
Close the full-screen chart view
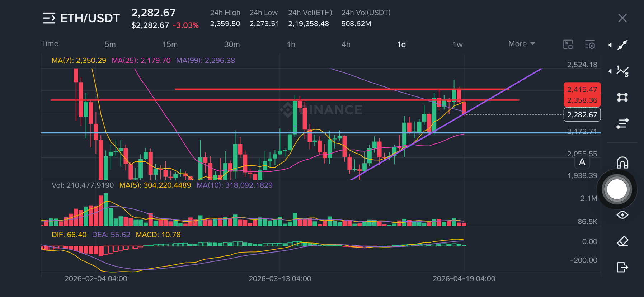(622, 18)
